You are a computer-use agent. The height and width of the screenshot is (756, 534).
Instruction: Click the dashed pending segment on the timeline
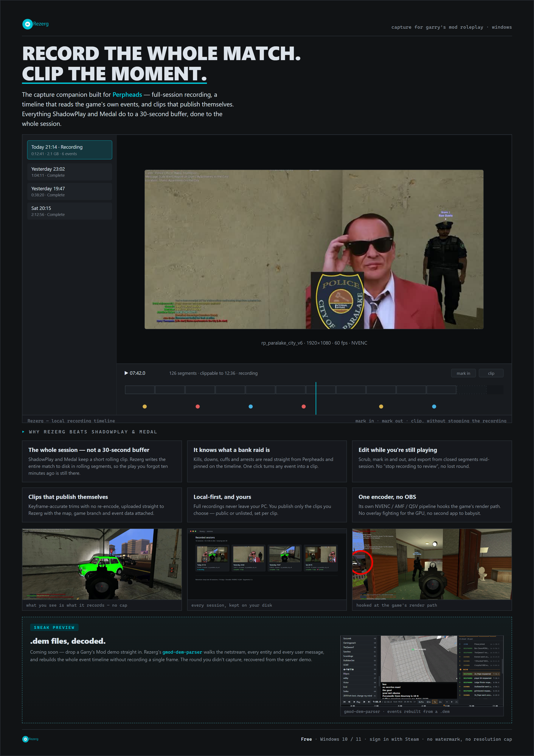click(x=472, y=390)
